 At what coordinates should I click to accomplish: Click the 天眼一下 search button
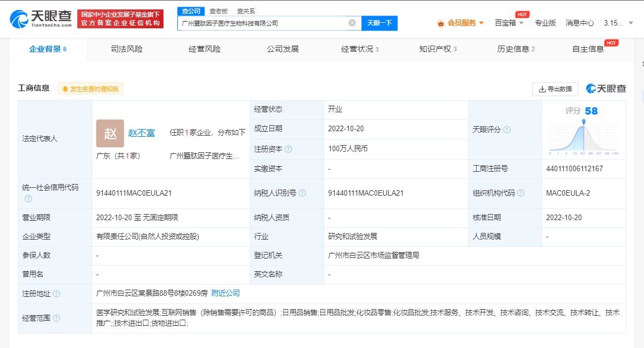(380, 23)
